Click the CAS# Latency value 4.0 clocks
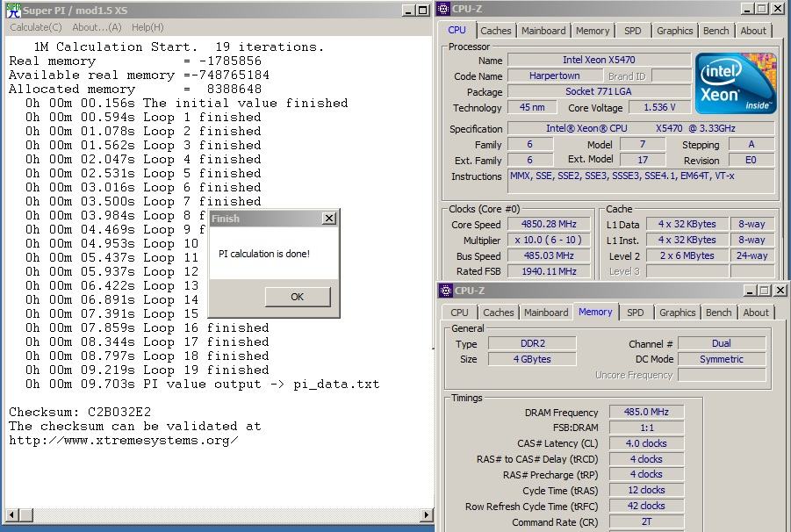Screen dimensions: 791x532 point(646,443)
